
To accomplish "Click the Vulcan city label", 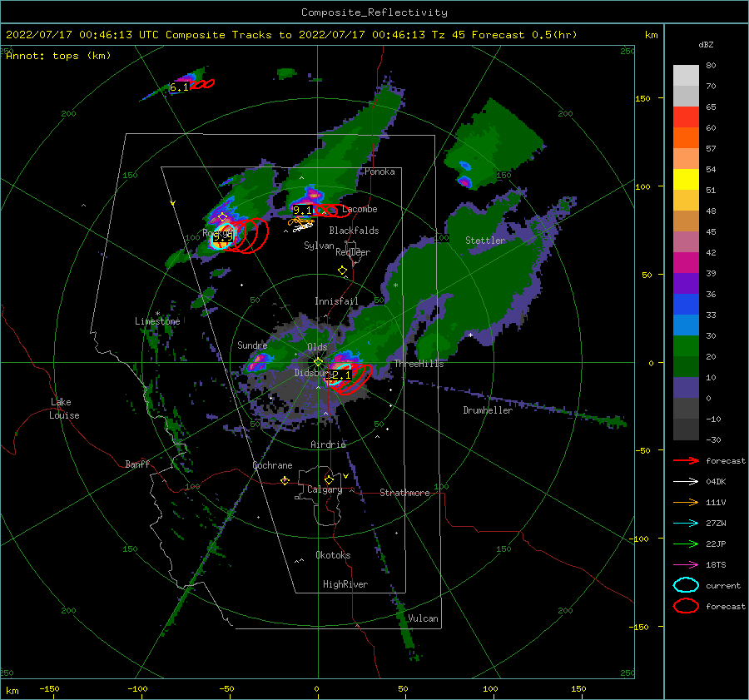I will tap(423, 618).
